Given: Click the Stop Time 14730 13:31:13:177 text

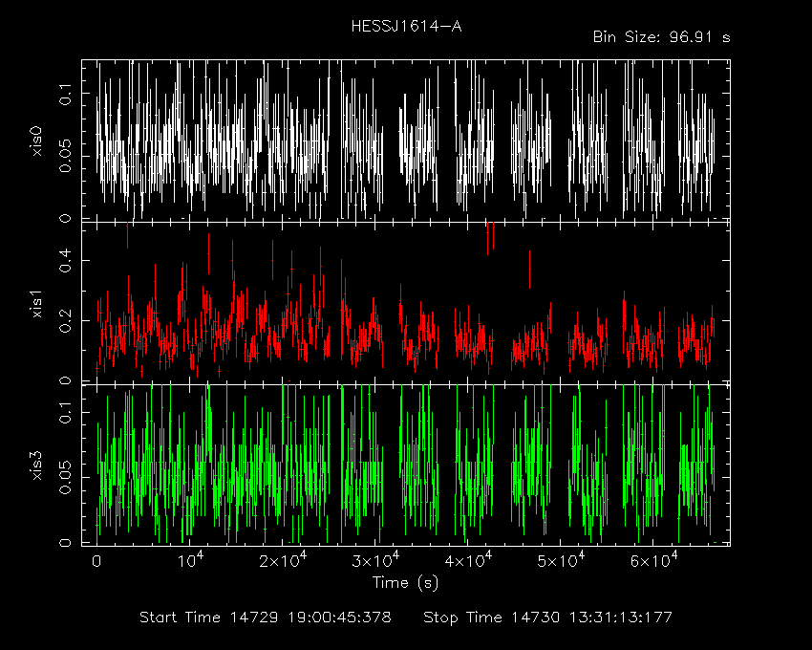Looking at the screenshot, I should click(x=547, y=617).
